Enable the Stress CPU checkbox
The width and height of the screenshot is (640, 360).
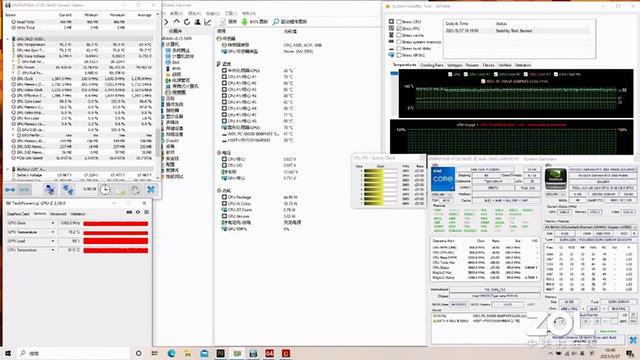point(399,22)
